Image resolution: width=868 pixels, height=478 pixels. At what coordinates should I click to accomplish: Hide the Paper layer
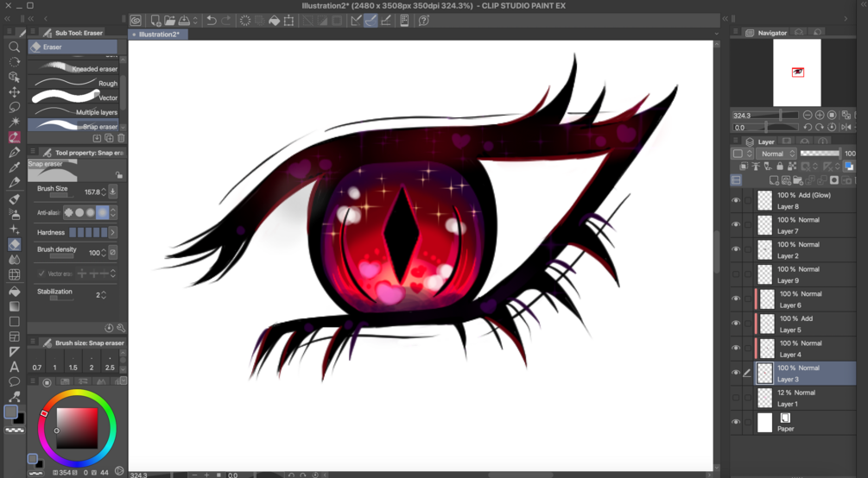(x=736, y=422)
